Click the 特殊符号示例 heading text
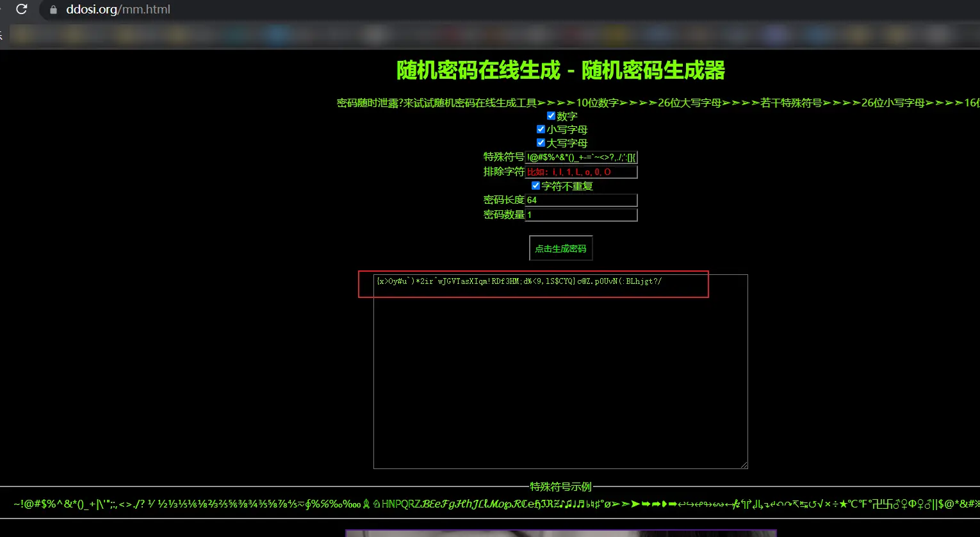The height and width of the screenshot is (537, 980). click(560, 486)
